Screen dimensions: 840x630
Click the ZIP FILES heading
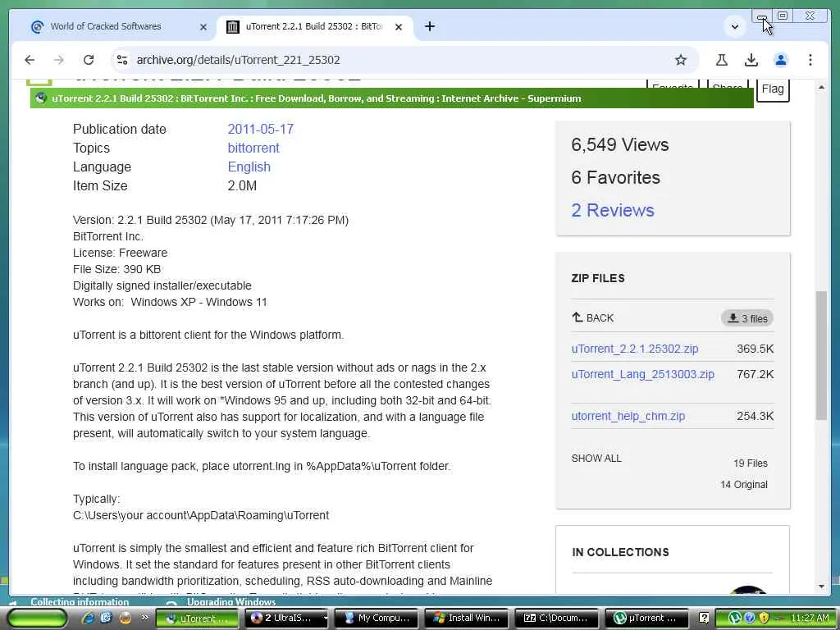pos(598,279)
